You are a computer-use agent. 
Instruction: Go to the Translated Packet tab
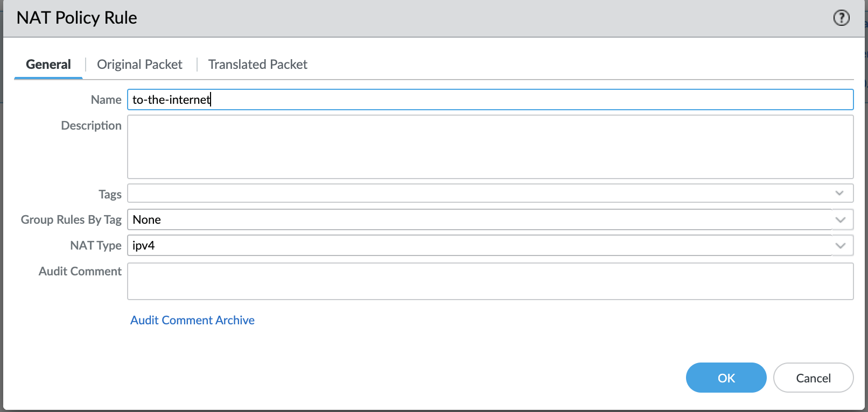(x=257, y=65)
